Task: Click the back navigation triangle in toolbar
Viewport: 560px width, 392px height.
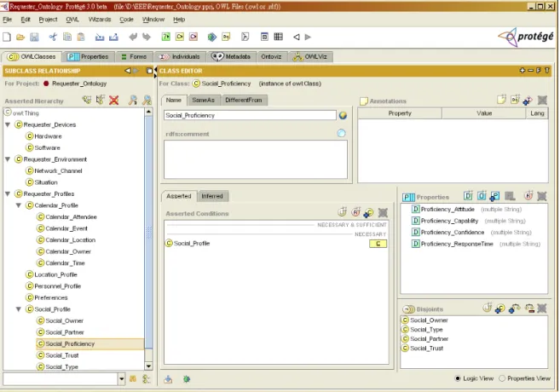Action: pyautogui.click(x=297, y=37)
